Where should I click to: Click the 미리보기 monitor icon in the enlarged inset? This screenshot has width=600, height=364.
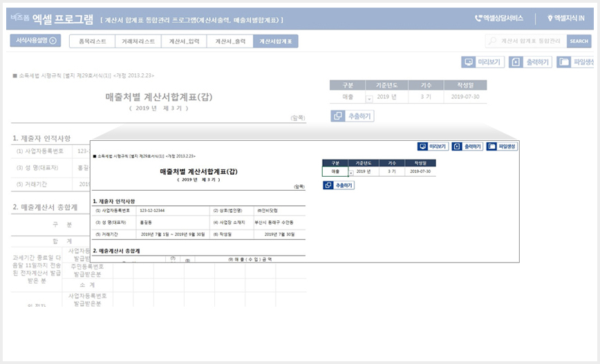[422, 146]
